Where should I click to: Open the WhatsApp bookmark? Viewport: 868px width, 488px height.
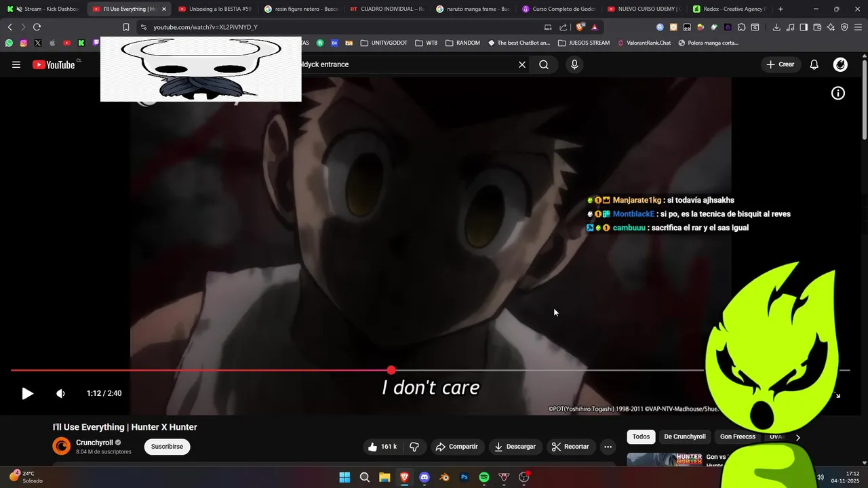[9, 43]
